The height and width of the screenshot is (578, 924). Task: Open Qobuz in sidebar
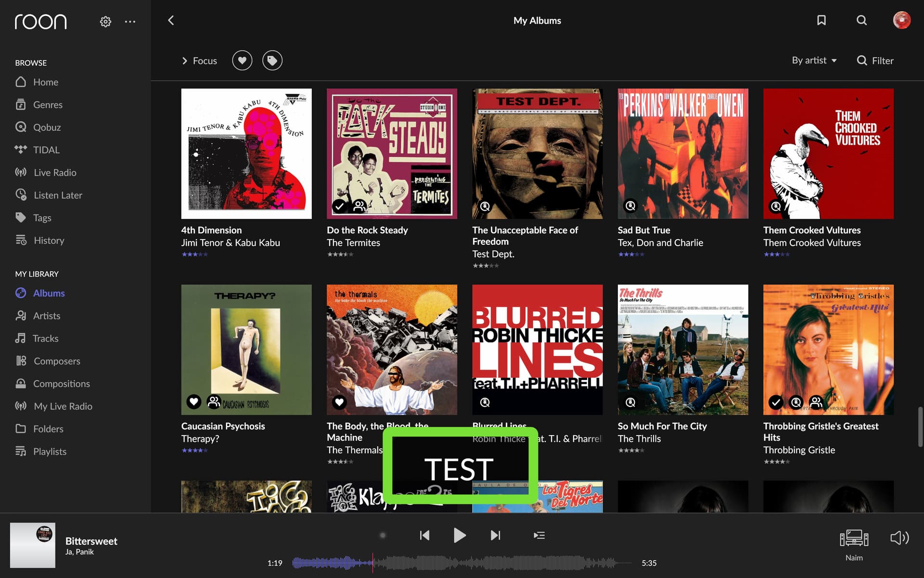[x=38, y=127]
